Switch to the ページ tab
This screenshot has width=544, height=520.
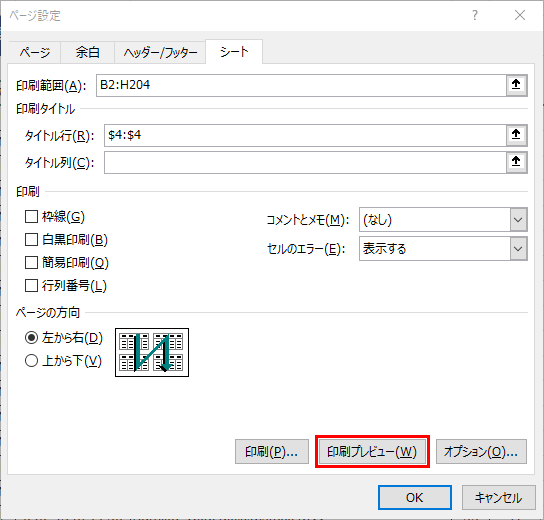[35, 52]
